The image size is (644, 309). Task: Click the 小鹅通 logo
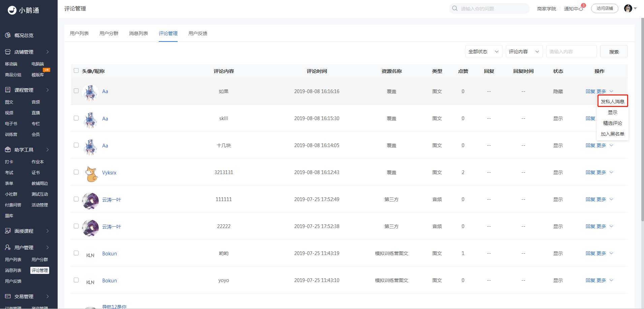click(23, 10)
